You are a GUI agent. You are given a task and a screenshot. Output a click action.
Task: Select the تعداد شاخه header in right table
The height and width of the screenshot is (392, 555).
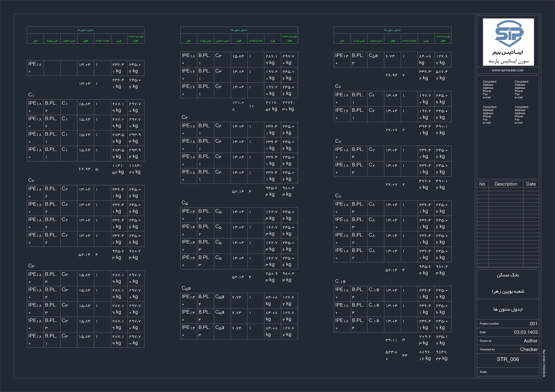(x=409, y=41)
